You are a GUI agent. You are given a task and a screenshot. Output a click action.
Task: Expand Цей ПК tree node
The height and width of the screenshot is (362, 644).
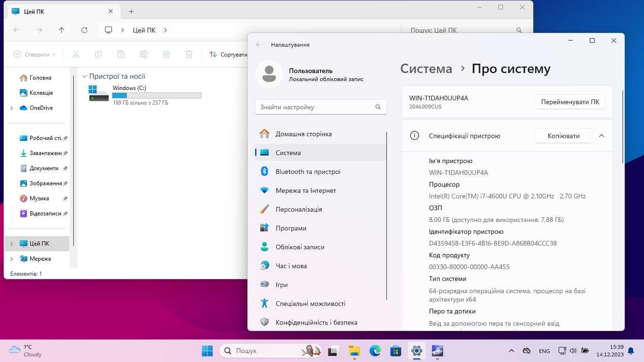click(x=11, y=244)
